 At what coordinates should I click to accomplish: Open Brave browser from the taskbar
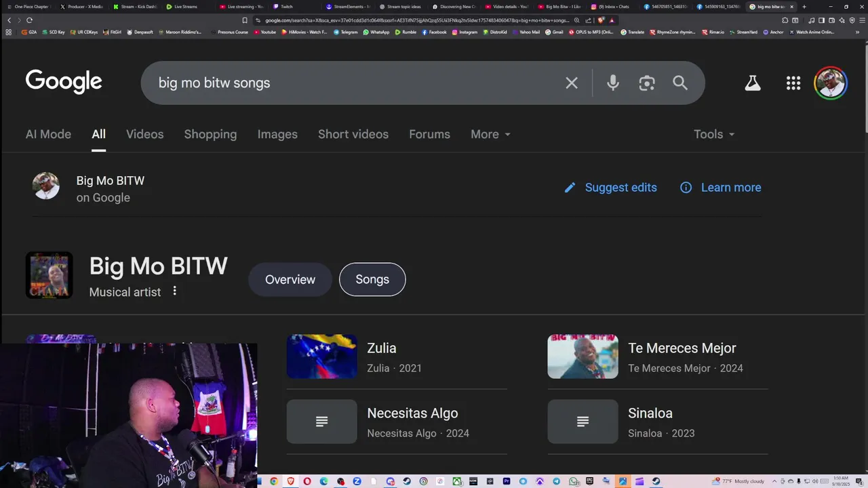click(291, 481)
